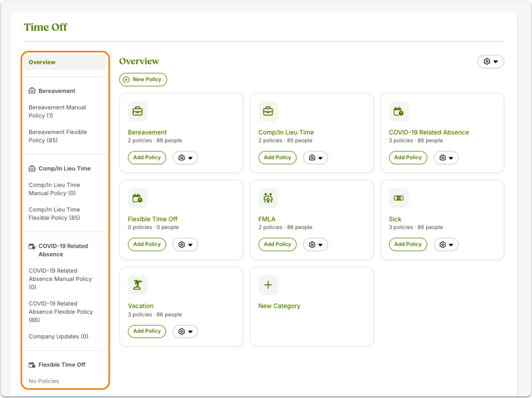Image resolution: width=532 pixels, height=398 pixels.
Task: Click '3 policies · 86 people' under Vacation
Action: tap(155, 315)
